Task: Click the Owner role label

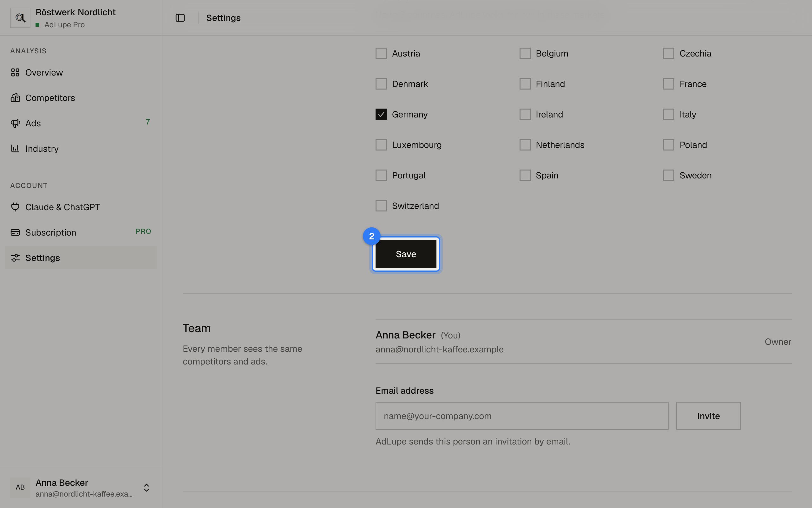Action: (778, 342)
